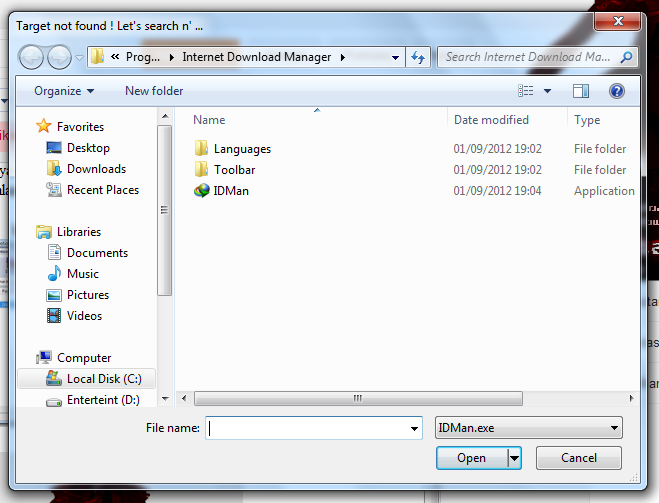Click the Recent Places icon
Image resolution: width=659 pixels, height=503 pixels.
[54, 190]
